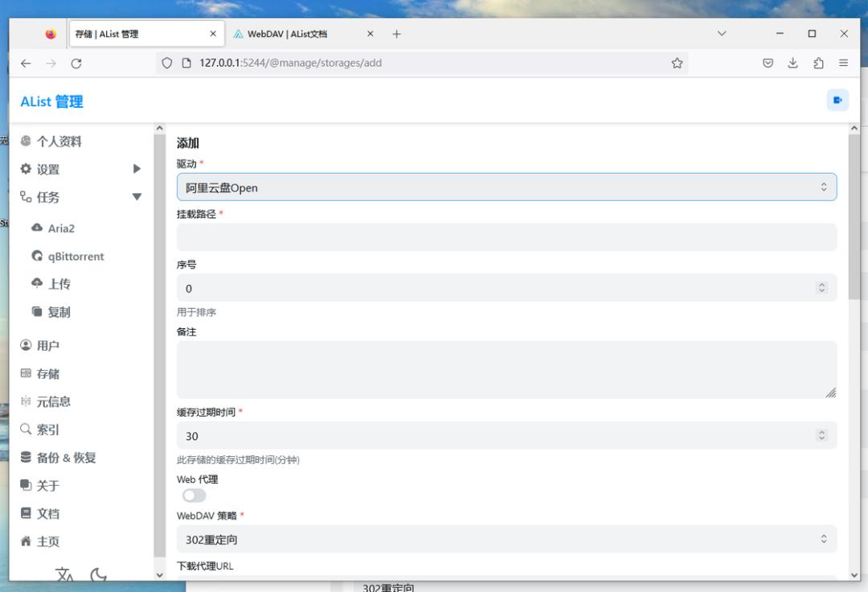Expand the 设置 submenu arrow
The width and height of the screenshot is (868, 592).
click(x=137, y=169)
